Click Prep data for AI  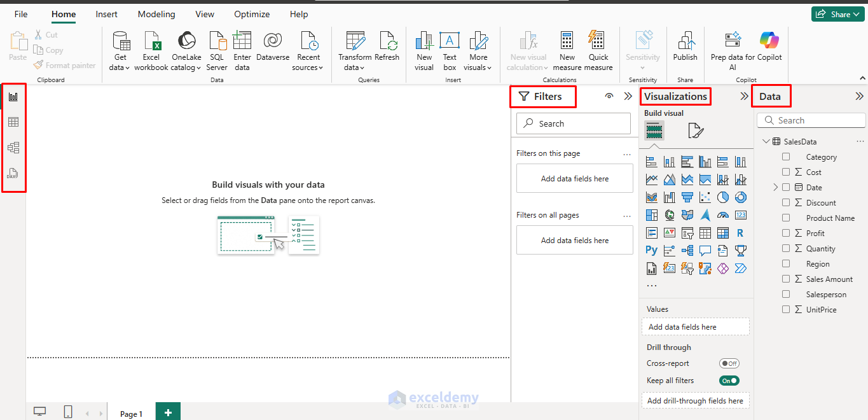click(733, 51)
